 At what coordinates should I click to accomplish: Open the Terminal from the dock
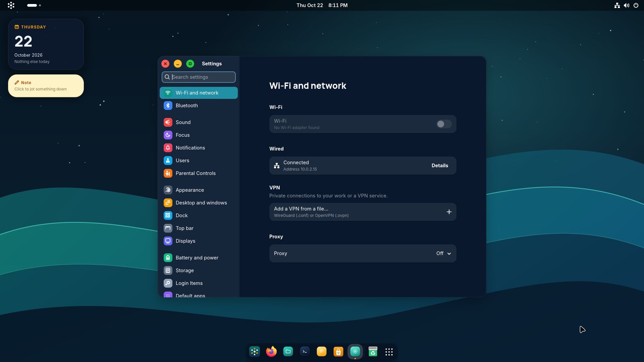pyautogui.click(x=305, y=352)
